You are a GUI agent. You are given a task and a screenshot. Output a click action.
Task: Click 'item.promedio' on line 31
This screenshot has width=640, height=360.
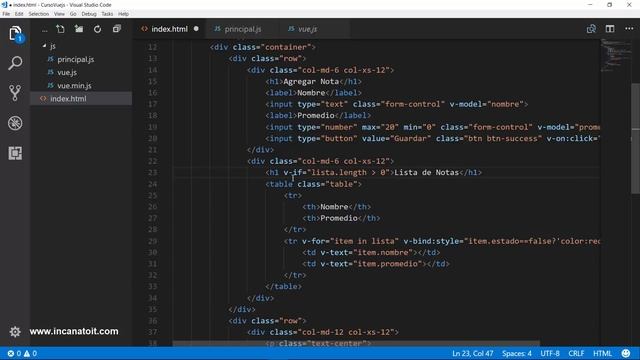coord(388,264)
